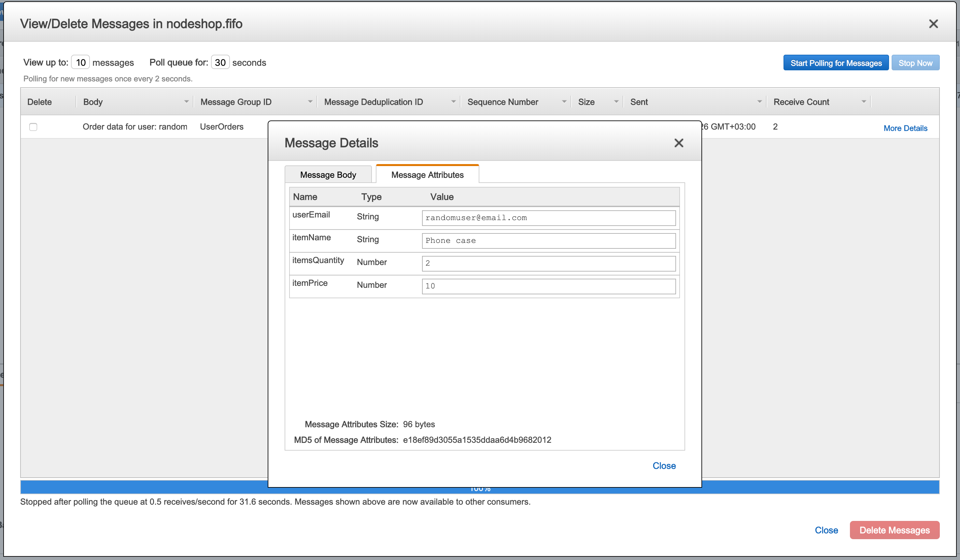The width and height of the screenshot is (960, 560).
Task: Edit the 'View up to' messages field
Action: pos(80,62)
